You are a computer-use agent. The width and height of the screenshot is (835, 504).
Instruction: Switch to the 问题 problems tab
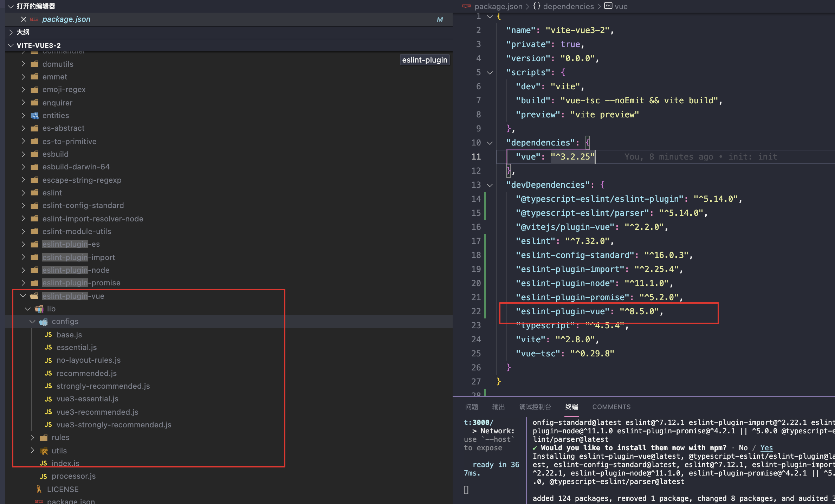tap(471, 407)
